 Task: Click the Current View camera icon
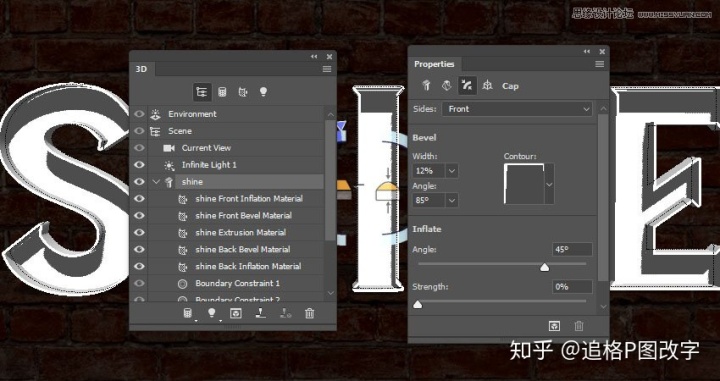click(169, 148)
